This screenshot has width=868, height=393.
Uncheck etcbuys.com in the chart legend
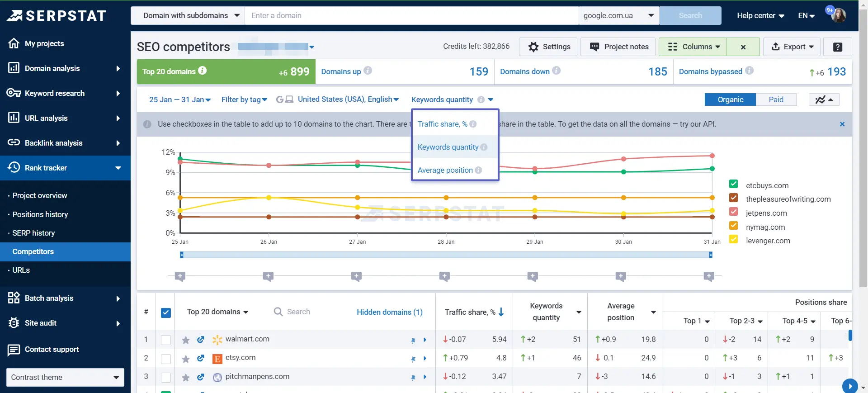[733, 184]
